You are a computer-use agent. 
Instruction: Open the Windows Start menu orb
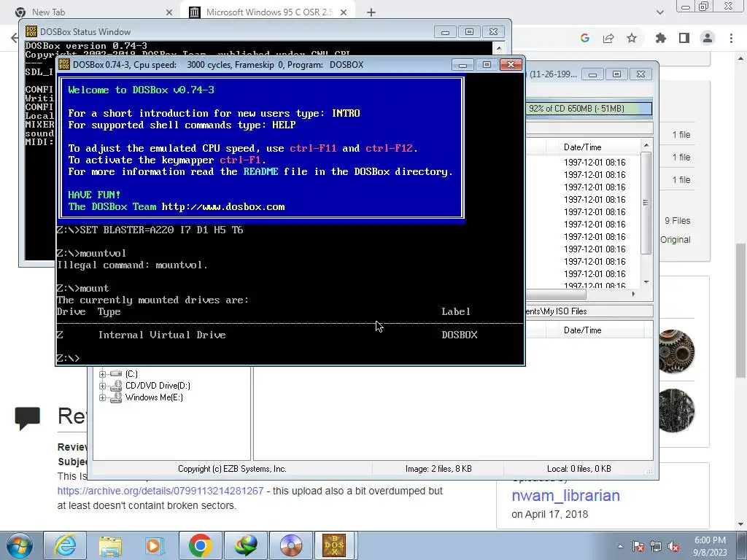[x=20, y=545]
